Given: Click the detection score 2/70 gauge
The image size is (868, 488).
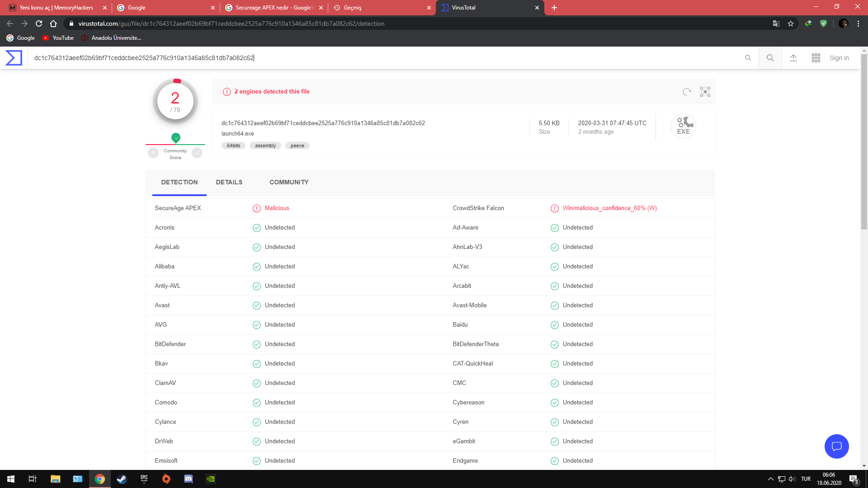Looking at the screenshot, I should click(x=175, y=102).
